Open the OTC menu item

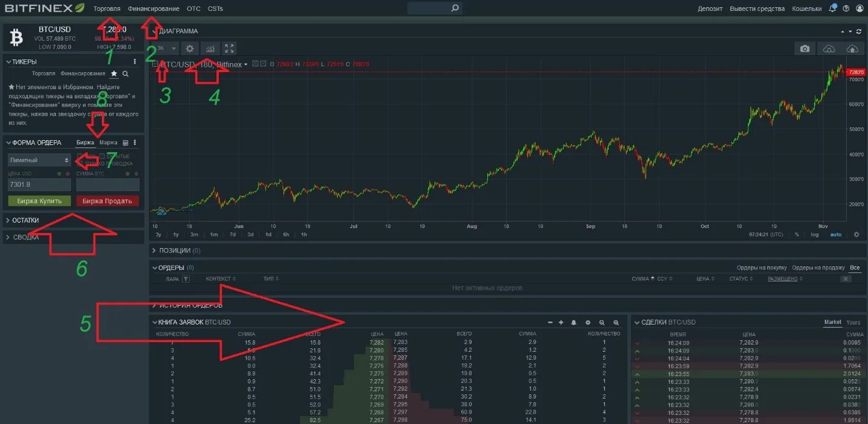point(193,8)
